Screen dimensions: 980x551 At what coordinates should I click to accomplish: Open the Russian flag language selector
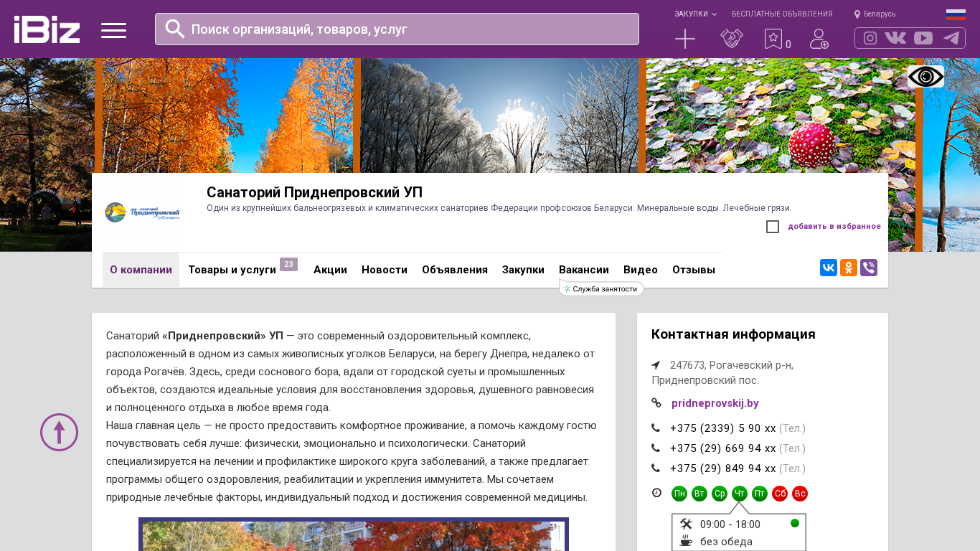tap(956, 14)
